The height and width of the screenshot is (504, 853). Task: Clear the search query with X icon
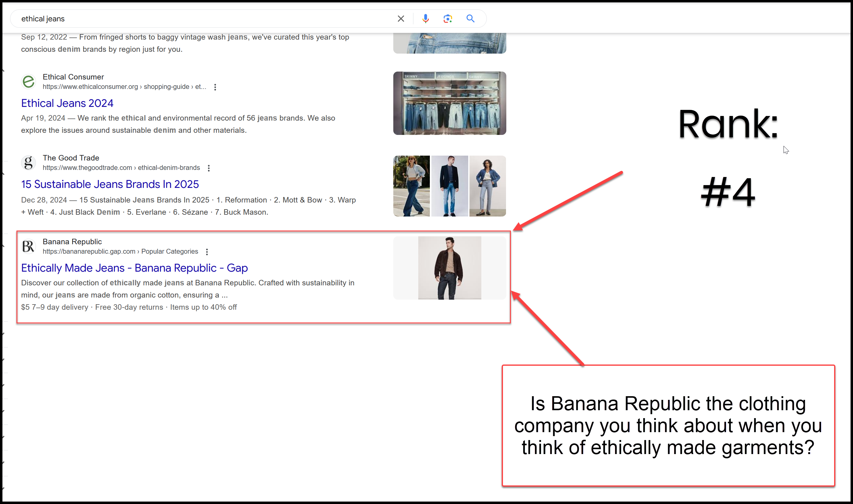(x=401, y=19)
